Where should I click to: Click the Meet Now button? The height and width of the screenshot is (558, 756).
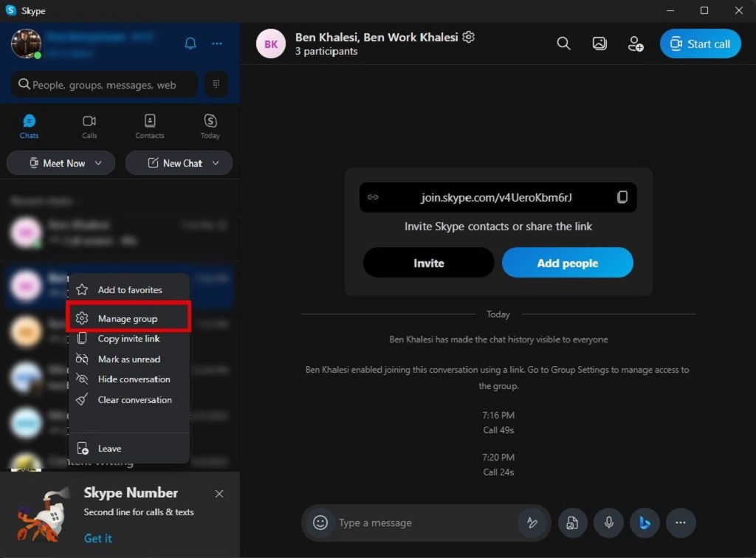61,163
